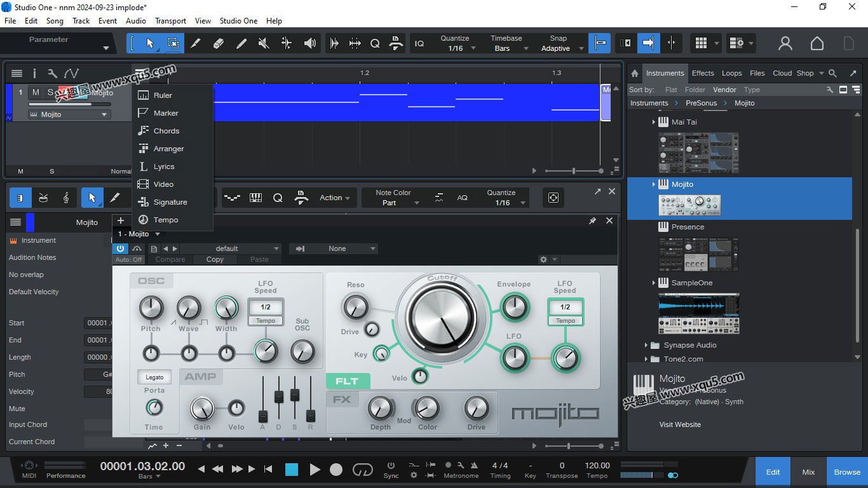Toggle the Mojito plugin power button
This screenshot has width=868, height=488.
point(120,248)
